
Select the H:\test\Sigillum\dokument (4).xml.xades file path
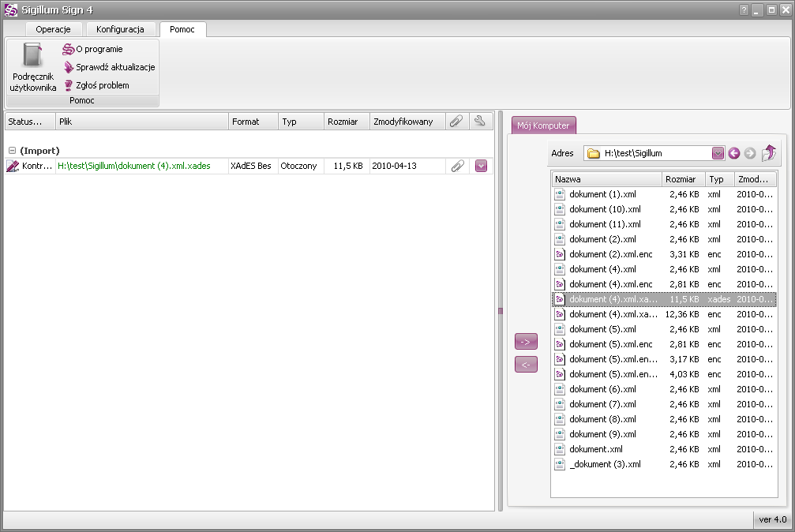(x=134, y=166)
